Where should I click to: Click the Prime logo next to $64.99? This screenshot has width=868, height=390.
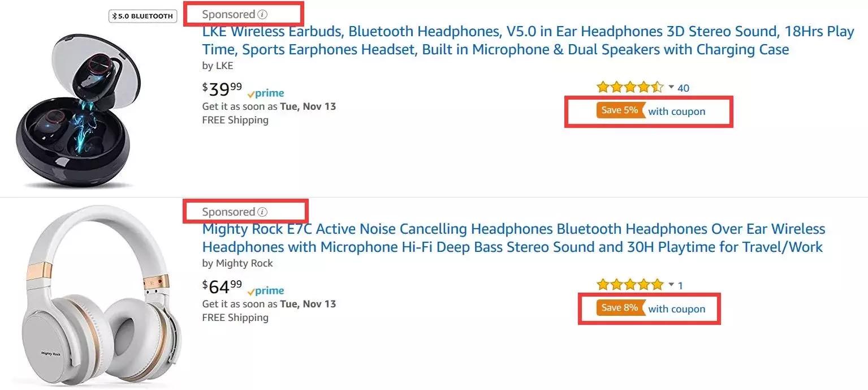266,291
